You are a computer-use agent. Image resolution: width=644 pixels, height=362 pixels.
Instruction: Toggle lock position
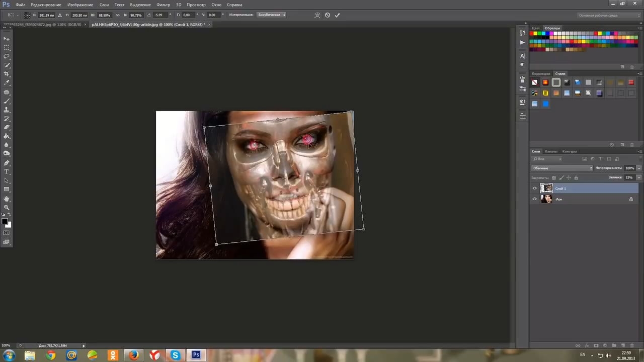point(569,177)
